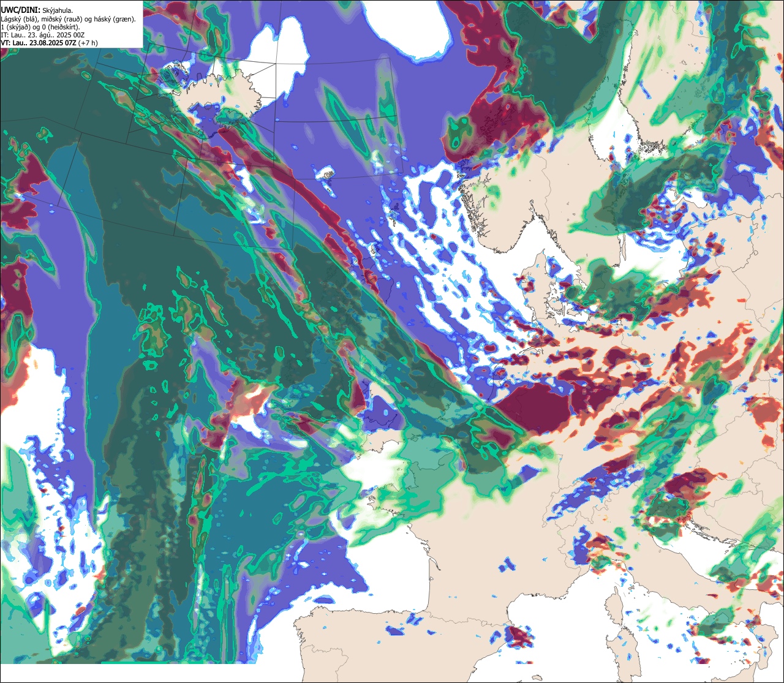Click the "UWC/DINI: Skýjahula." title text
This screenshot has width=784, height=683.
pos(37,10)
